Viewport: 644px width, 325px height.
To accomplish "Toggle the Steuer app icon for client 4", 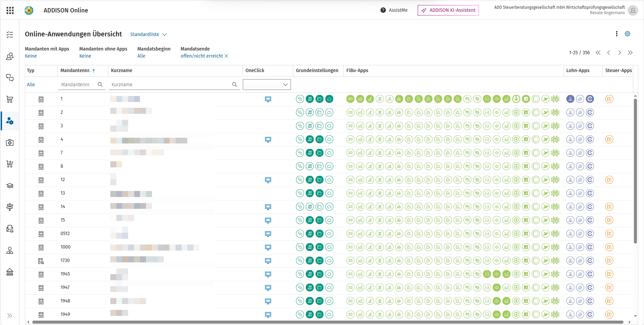I will (609, 139).
